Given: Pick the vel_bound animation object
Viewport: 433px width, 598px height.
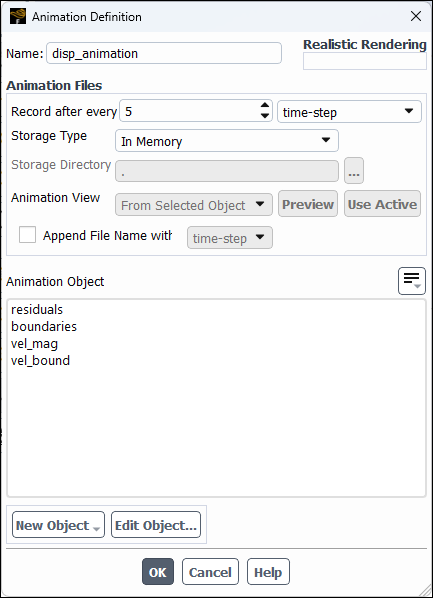Looking at the screenshot, I should pos(40,360).
